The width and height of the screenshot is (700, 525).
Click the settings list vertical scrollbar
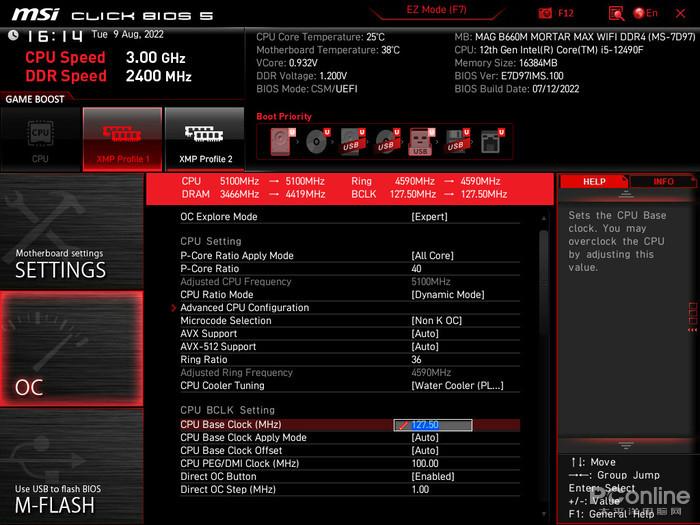pyautogui.click(x=543, y=282)
